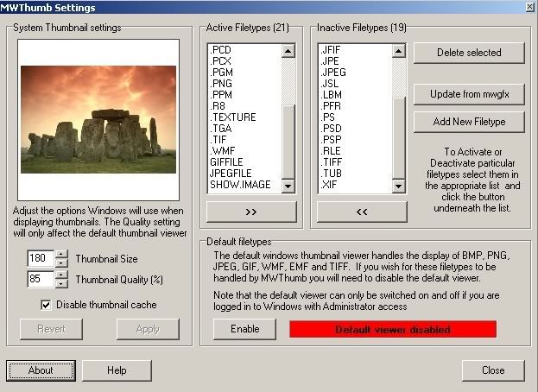This screenshot has height=392, width=538.
Task: Select .JSL in Inactive Filetypes
Action: coord(355,84)
